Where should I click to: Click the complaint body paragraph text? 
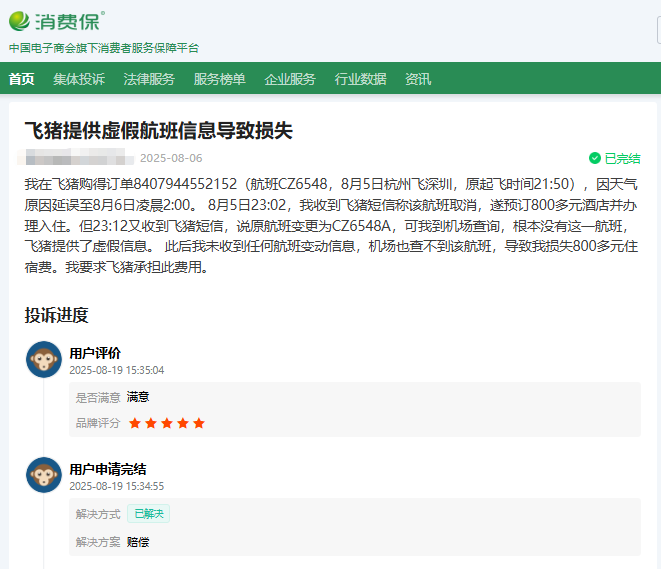(331, 225)
